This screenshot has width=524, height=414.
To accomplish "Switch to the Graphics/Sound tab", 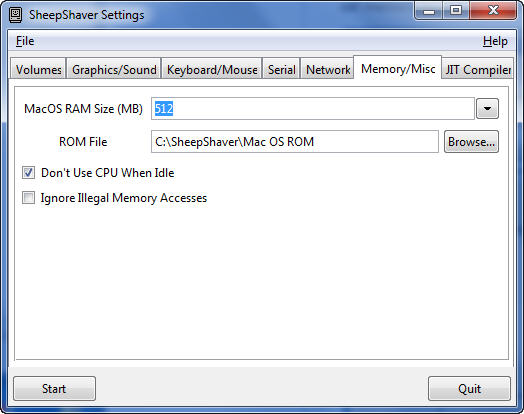I will [114, 69].
